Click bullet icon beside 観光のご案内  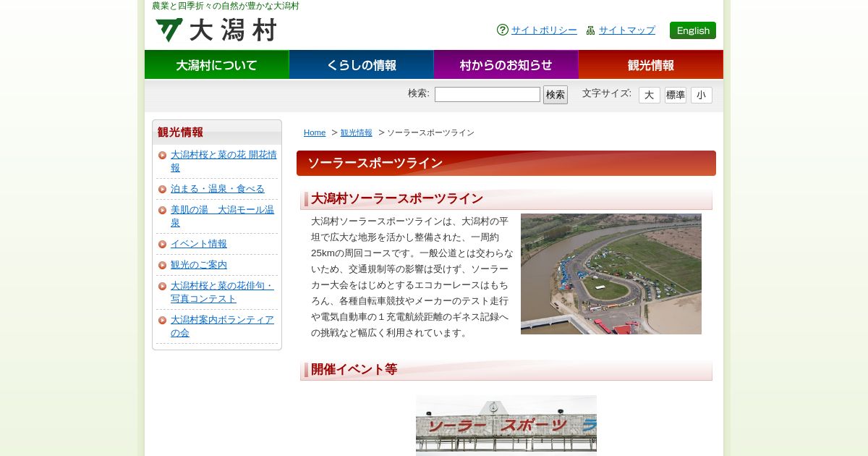tap(163, 265)
